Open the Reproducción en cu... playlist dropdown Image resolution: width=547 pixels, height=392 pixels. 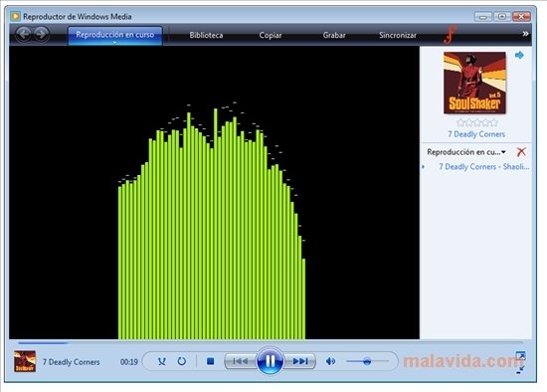(x=466, y=152)
